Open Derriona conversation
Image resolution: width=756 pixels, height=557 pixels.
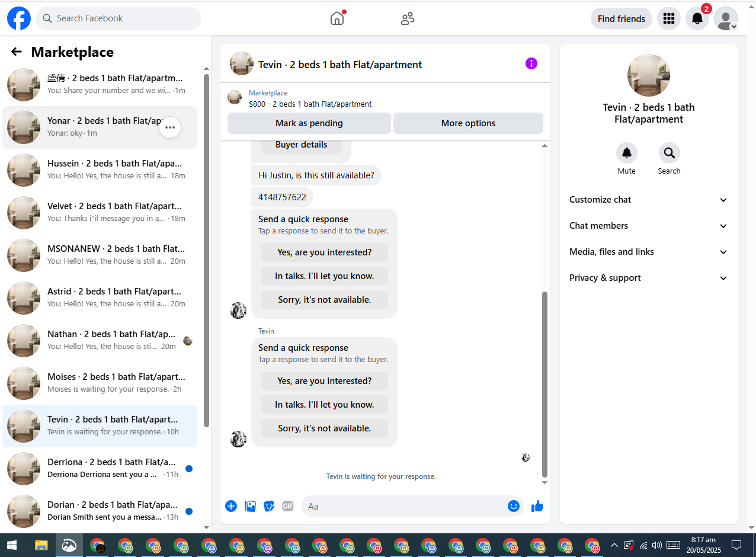[x=100, y=469]
